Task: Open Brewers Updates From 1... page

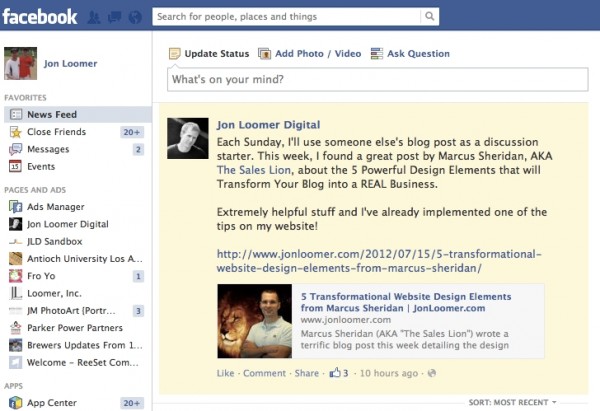Action: pyautogui.click(x=85, y=345)
